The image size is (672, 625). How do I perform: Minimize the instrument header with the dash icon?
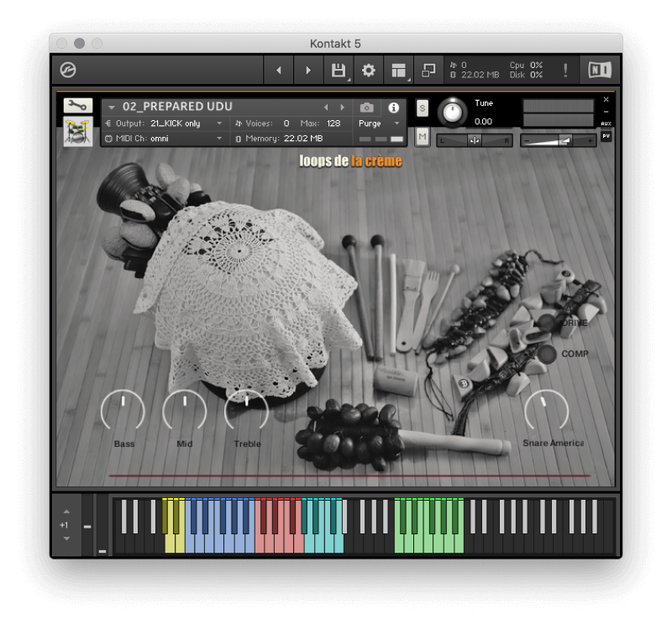click(x=606, y=112)
